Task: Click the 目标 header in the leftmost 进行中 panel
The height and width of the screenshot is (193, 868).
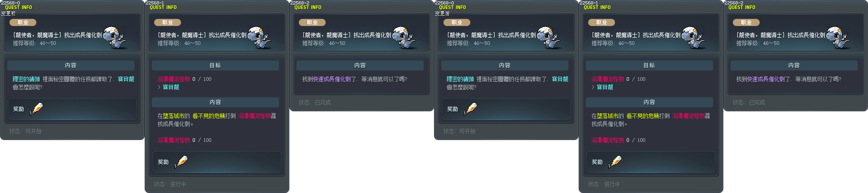Action: pos(215,66)
